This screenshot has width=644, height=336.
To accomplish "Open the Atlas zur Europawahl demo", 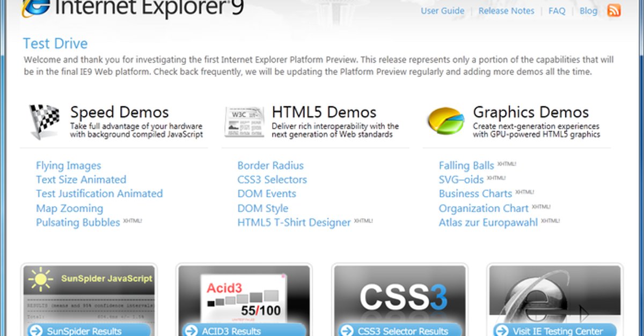I will point(488,222).
